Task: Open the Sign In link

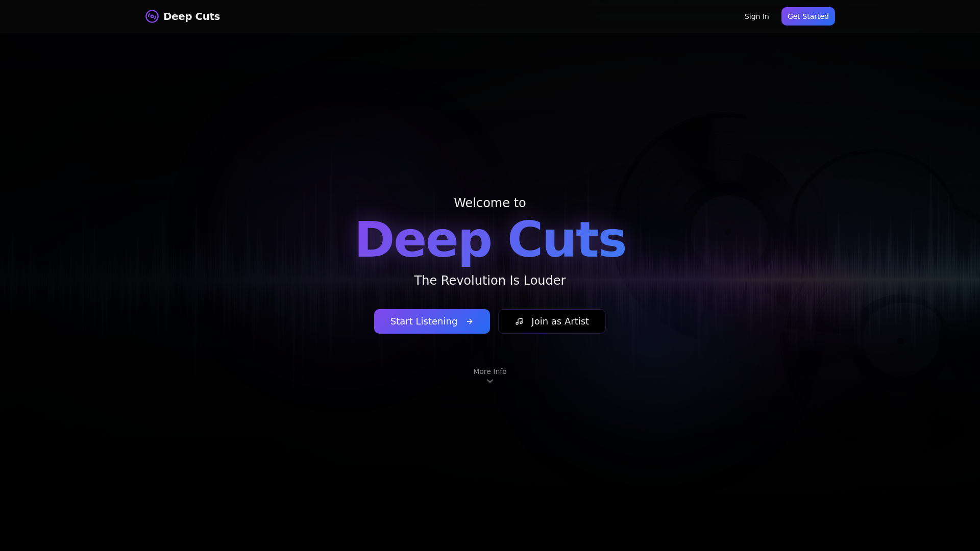Action: tap(756, 16)
